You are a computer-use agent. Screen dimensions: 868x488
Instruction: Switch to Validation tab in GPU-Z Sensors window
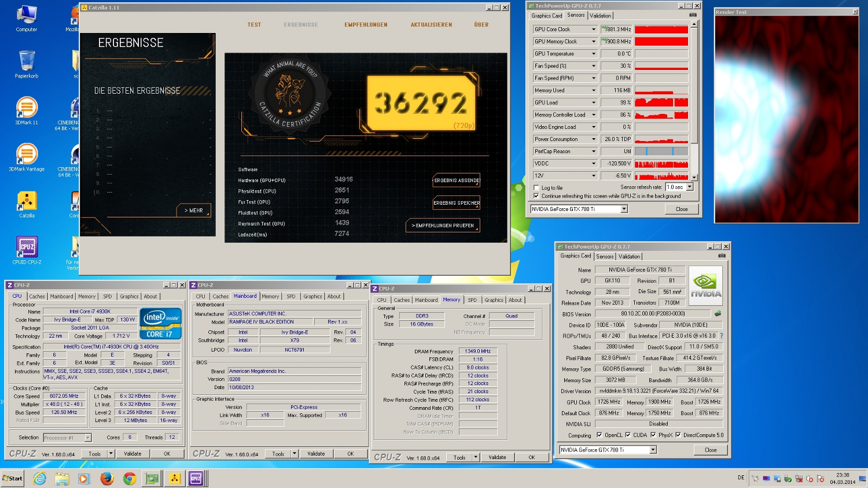tap(600, 16)
